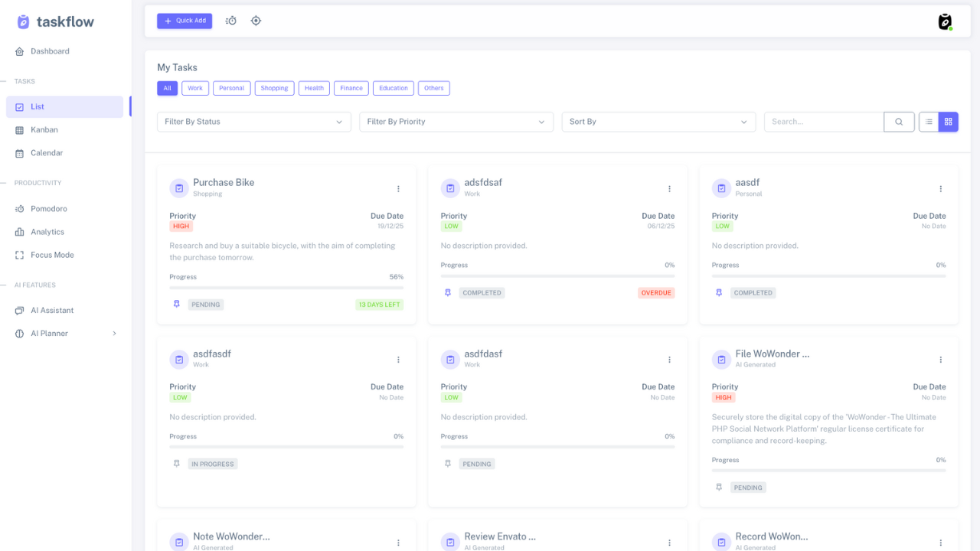Viewport: 980px width, 551px height.
Task: Switch to list view layout
Action: tap(929, 122)
